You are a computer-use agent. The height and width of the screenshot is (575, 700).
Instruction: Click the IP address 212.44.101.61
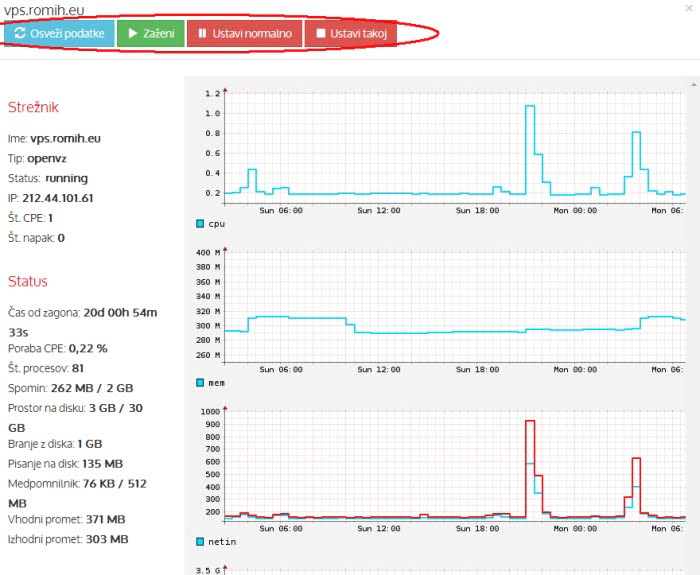[58, 198]
